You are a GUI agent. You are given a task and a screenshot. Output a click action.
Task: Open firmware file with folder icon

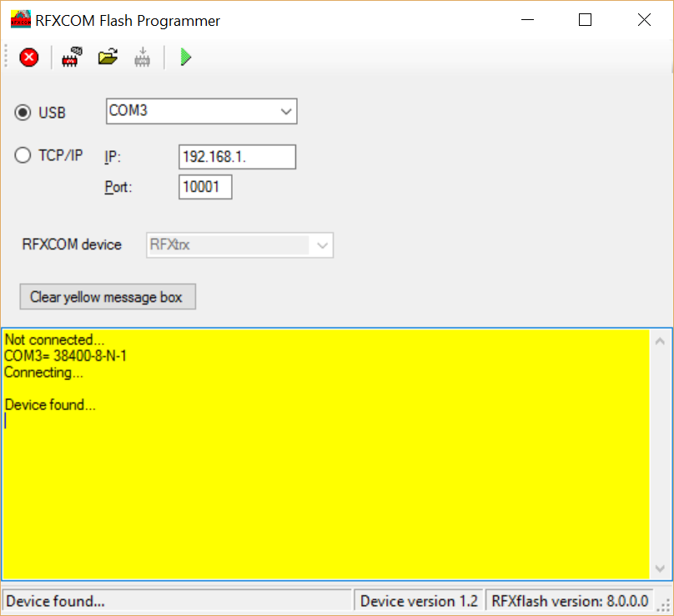click(x=108, y=57)
